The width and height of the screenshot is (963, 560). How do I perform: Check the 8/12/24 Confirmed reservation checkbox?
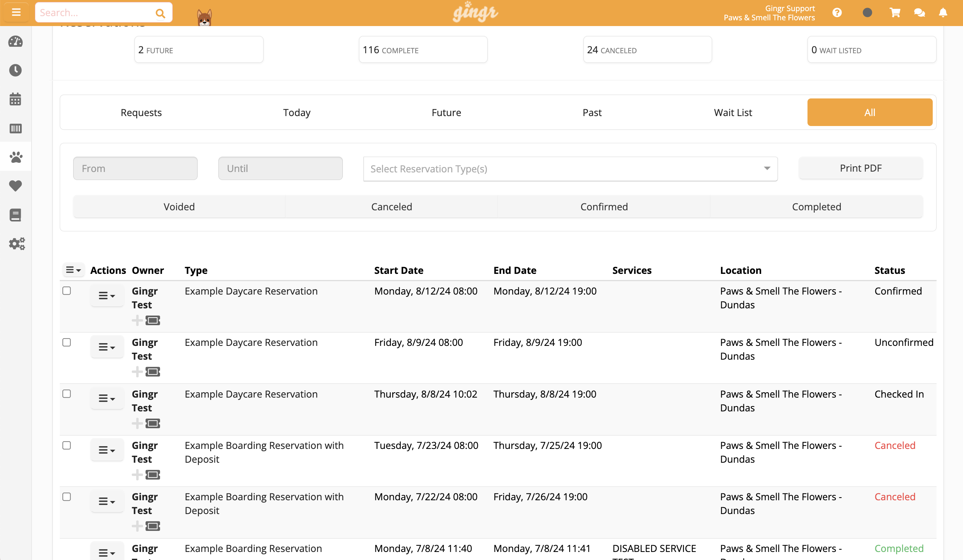coord(67,291)
